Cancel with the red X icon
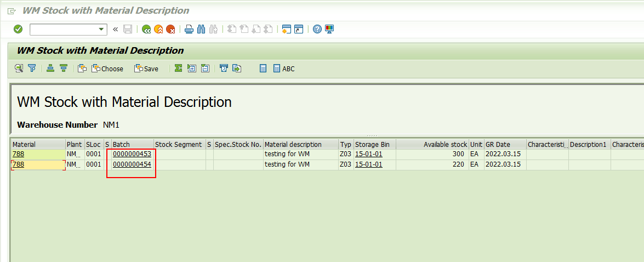The height and width of the screenshot is (262, 644). [171, 29]
